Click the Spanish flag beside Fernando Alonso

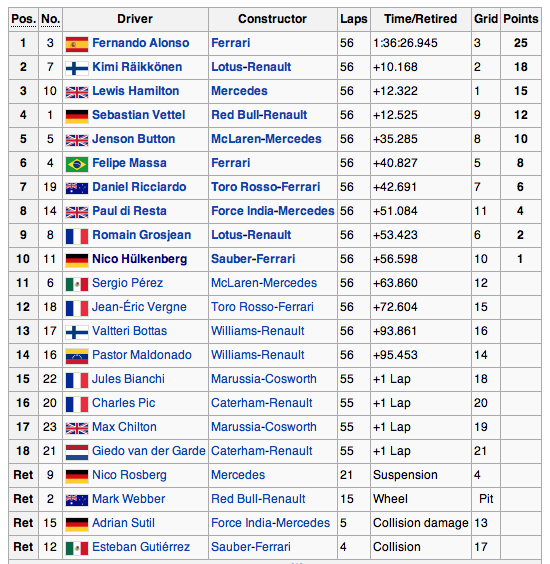[77, 44]
